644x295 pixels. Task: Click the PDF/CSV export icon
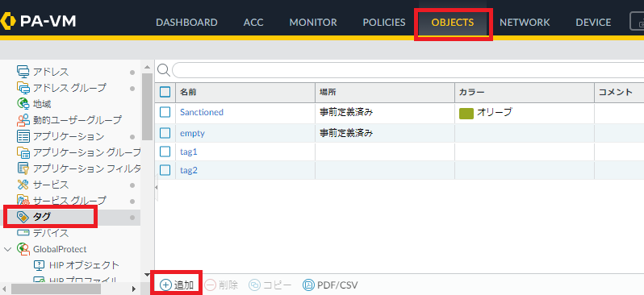[x=308, y=285]
